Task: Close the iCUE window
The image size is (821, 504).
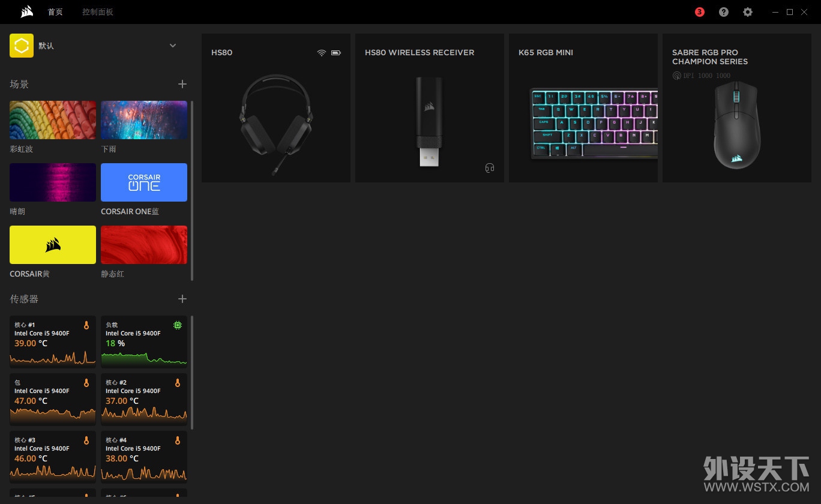Action: (804, 12)
